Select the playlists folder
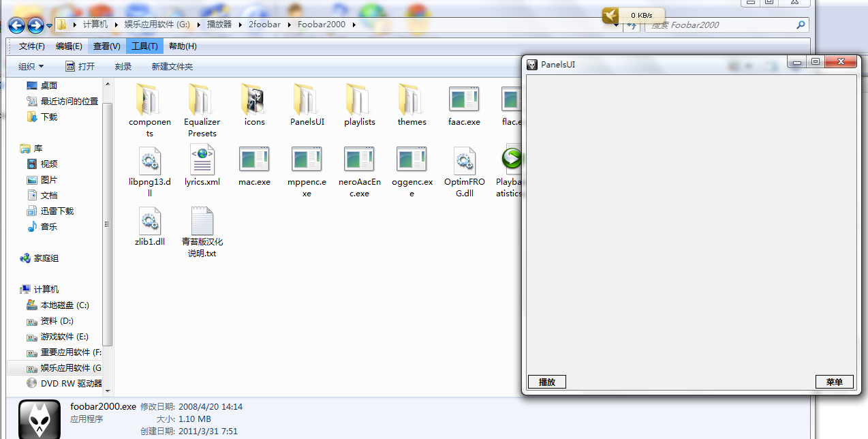868x439 pixels. click(359, 99)
